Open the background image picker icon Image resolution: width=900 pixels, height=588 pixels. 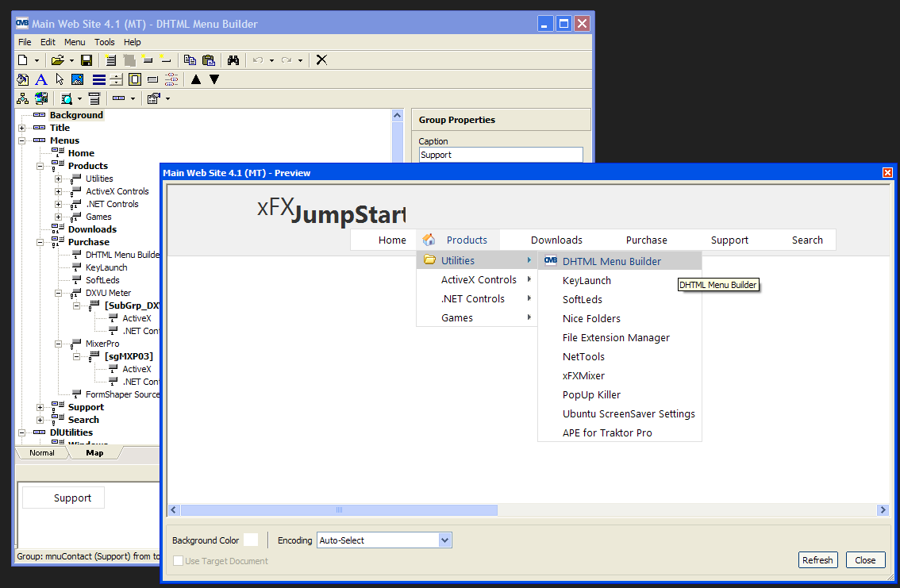click(x=76, y=79)
